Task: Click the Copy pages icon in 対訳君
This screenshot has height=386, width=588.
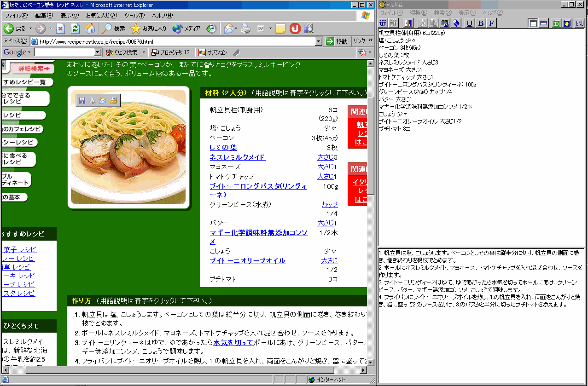Action: coord(434,23)
